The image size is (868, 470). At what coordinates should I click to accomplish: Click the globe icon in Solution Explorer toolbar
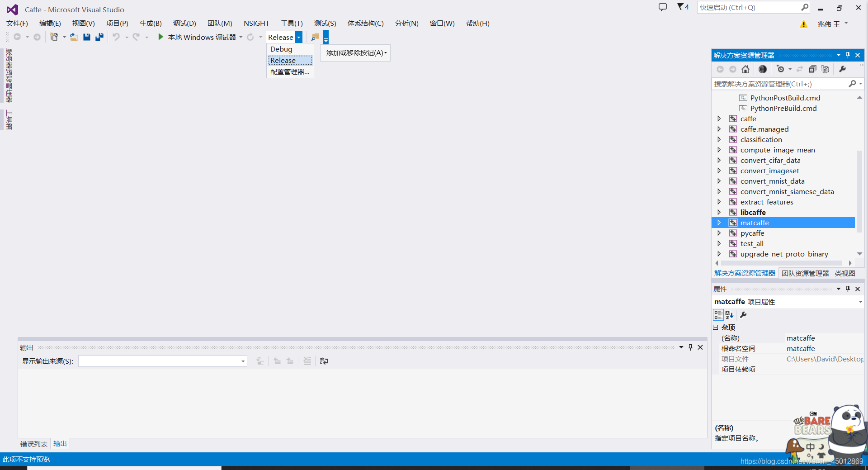click(x=763, y=69)
